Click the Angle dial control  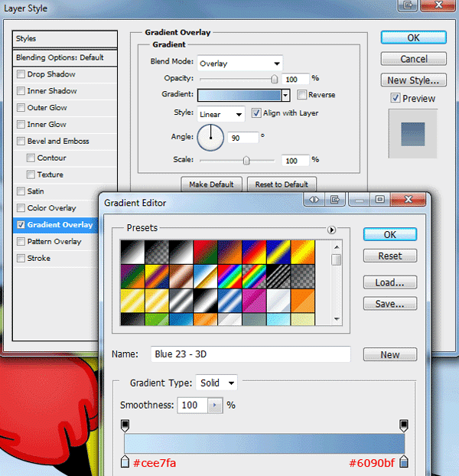click(x=210, y=138)
